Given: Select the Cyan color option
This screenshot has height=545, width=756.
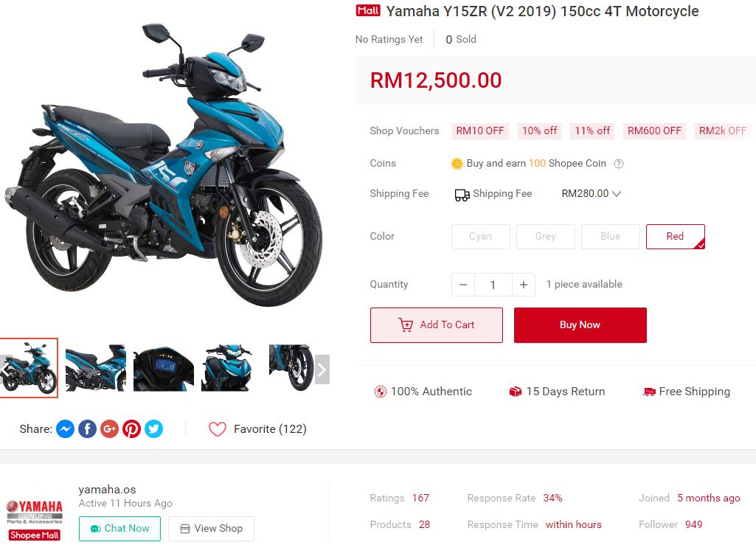Looking at the screenshot, I should click(481, 236).
